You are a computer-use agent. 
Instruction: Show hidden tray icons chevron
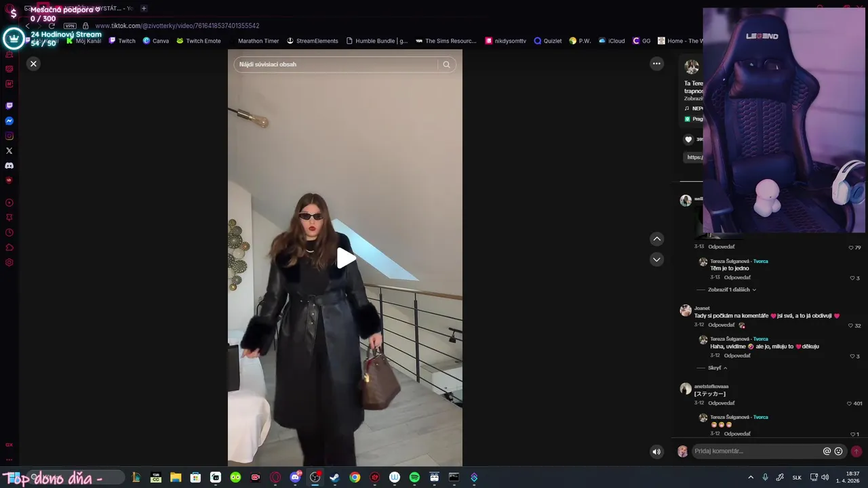pyautogui.click(x=751, y=477)
